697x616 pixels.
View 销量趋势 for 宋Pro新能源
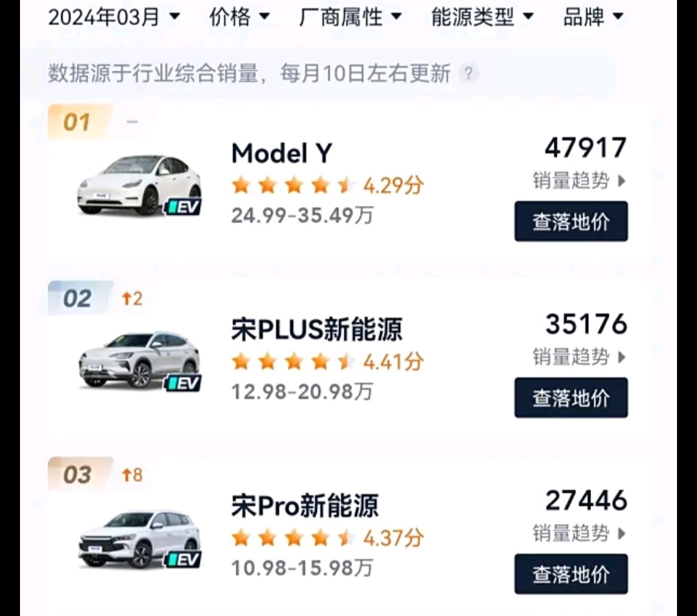(x=579, y=533)
